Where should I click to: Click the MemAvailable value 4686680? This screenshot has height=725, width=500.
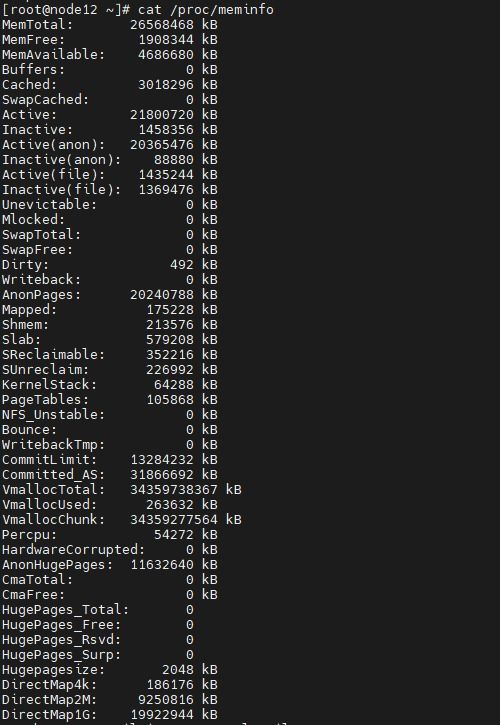click(166, 55)
